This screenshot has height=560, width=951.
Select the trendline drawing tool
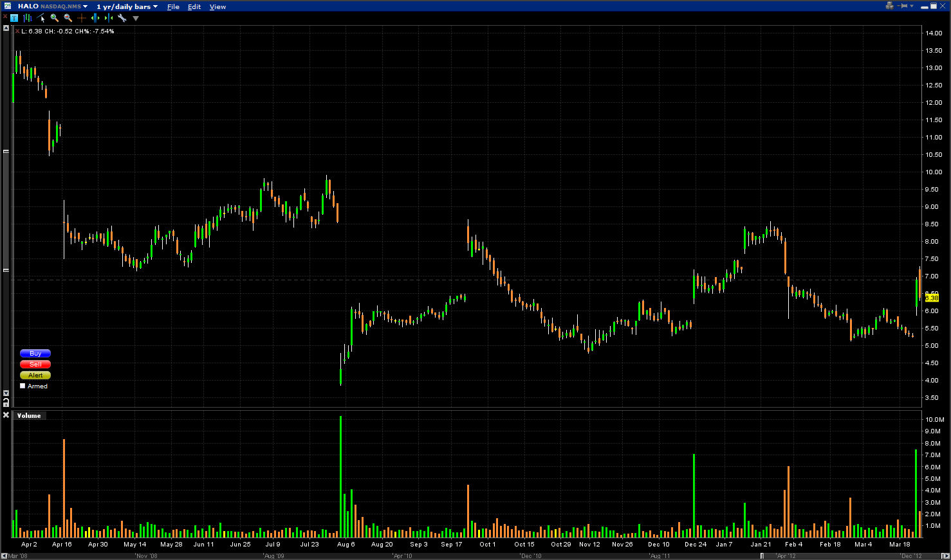click(41, 18)
